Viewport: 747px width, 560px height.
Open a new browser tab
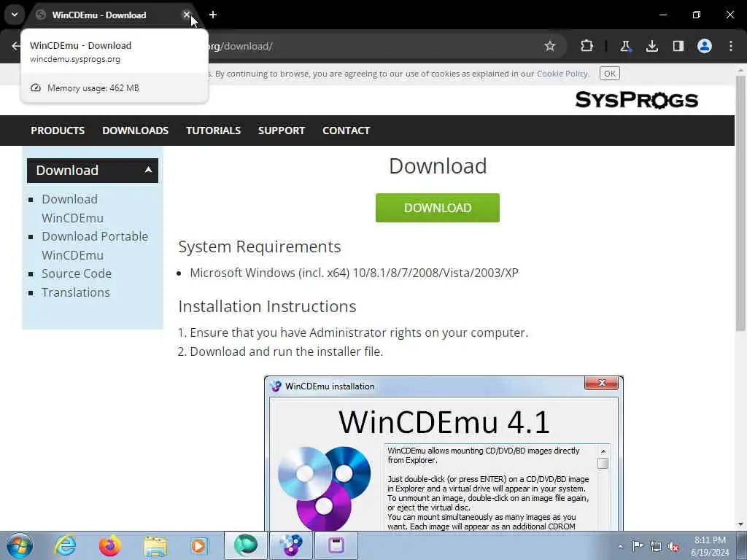[x=213, y=15]
